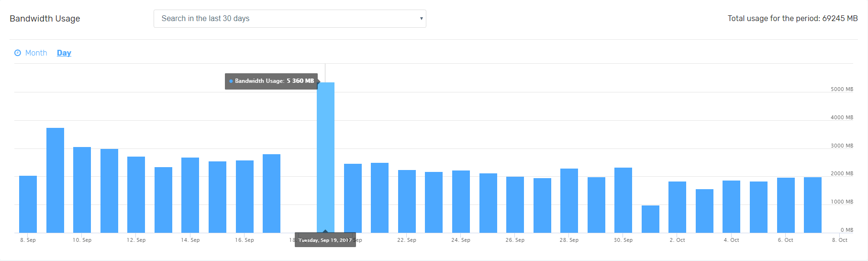Image resolution: width=868 pixels, height=261 pixels.
Task: Click the clock icon beside Month
Action: [18, 53]
